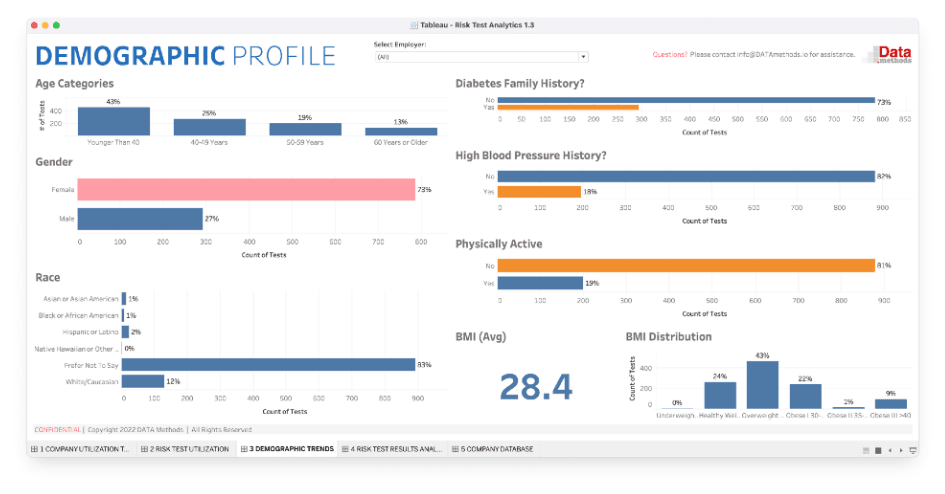945x494 pixels.
Task: Go to the previous sheet arrow
Action: [x=890, y=450]
